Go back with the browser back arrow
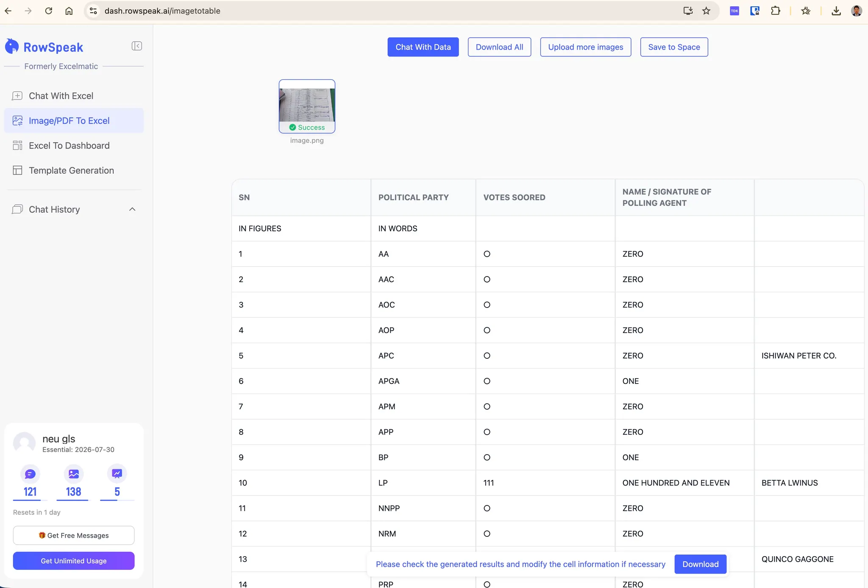This screenshot has width=868, height=588. (x=8, y=11)
